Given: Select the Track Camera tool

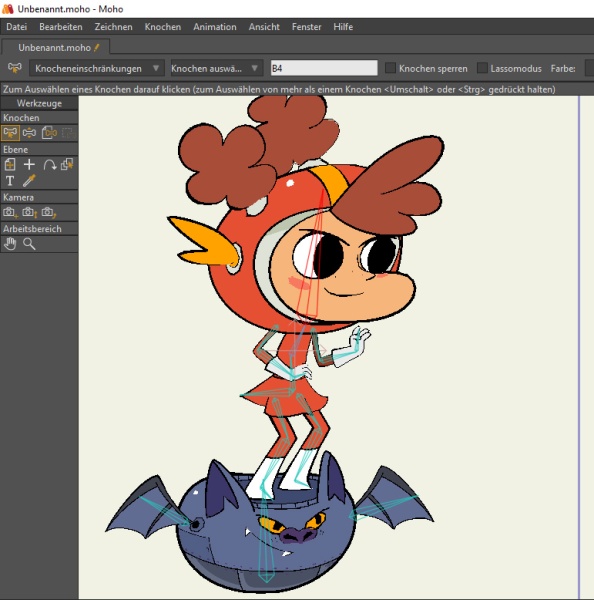Looking at the screenshot, I should click(x=10, y=212).
